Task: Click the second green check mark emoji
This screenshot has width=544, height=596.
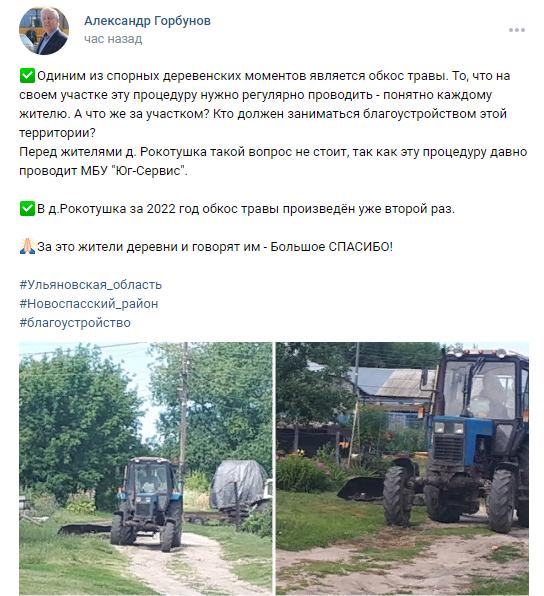Action: [27, 209]
